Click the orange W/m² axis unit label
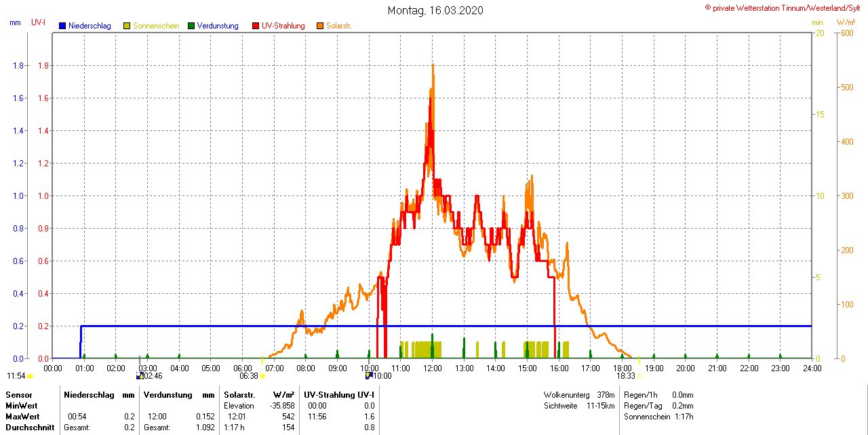The width and height of the screenshot is (868, 435). pyautogui.click(x=846, y=22)
